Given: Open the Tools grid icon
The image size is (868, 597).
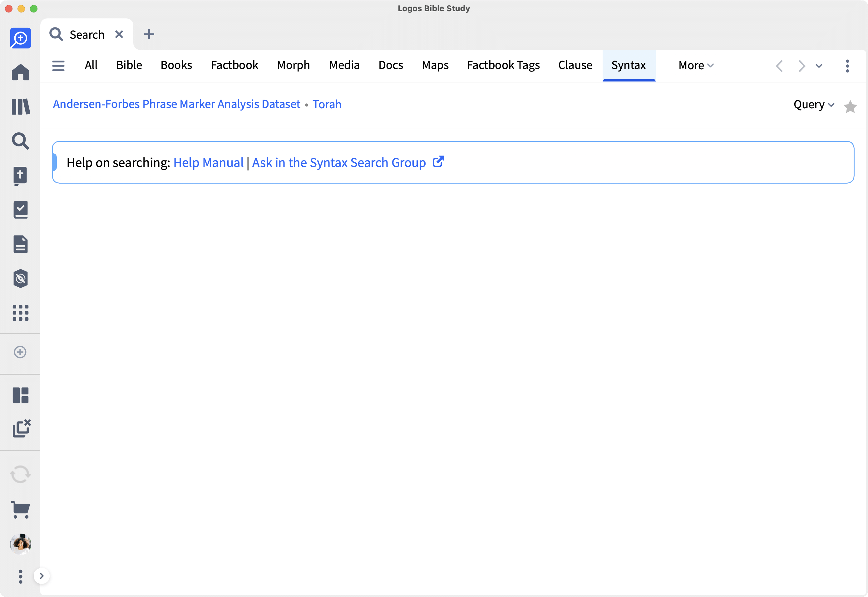Looking at the screenshot, I should pyautogui.click(x=20, y=313).
